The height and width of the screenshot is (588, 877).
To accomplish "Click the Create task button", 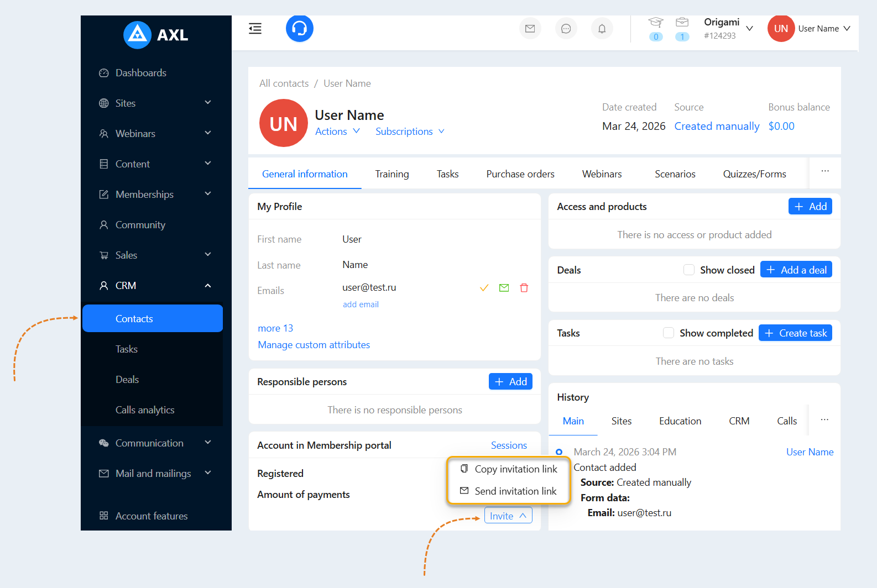I will [x=795, y=333].
